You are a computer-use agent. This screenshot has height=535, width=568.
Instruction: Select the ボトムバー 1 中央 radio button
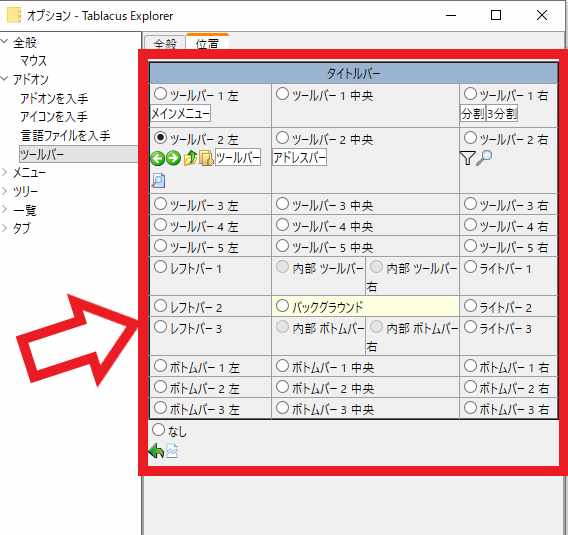[x=282, y=366]
